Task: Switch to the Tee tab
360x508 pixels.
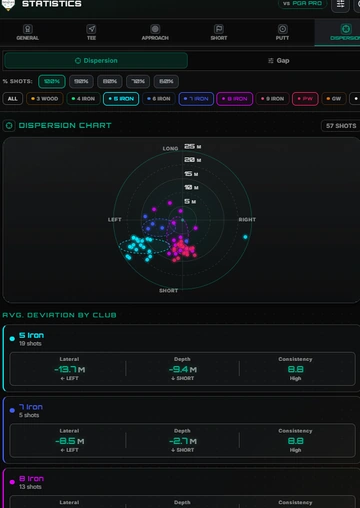Action: pyautogui.click(x=91, y=32)
